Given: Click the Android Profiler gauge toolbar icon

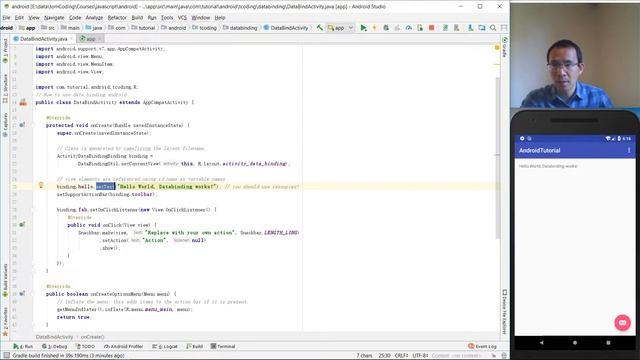Looking at the screenshot, I should pos(409,28).
